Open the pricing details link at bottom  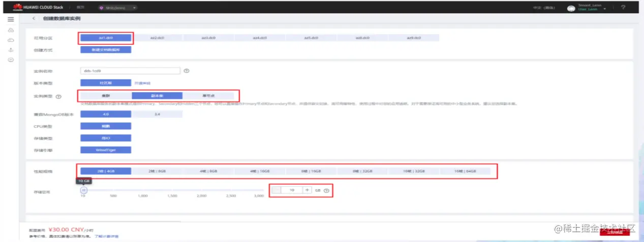[x=106, y=236]
